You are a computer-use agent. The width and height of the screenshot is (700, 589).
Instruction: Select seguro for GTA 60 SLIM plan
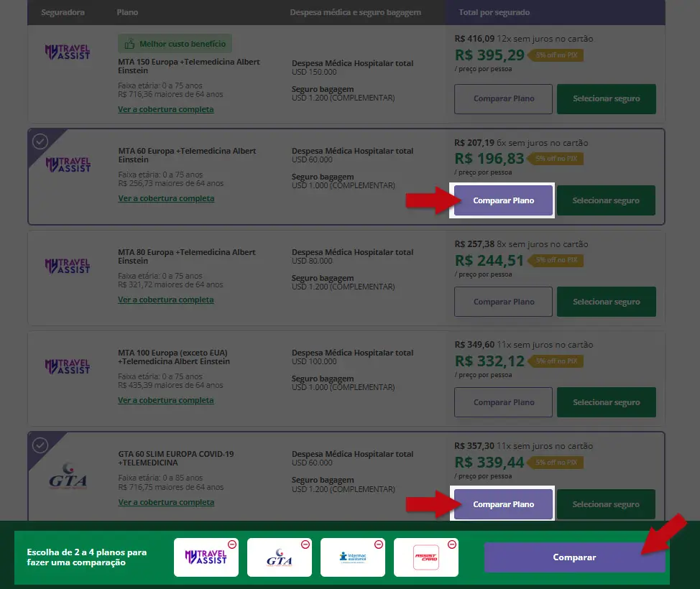tap(607, 504)
